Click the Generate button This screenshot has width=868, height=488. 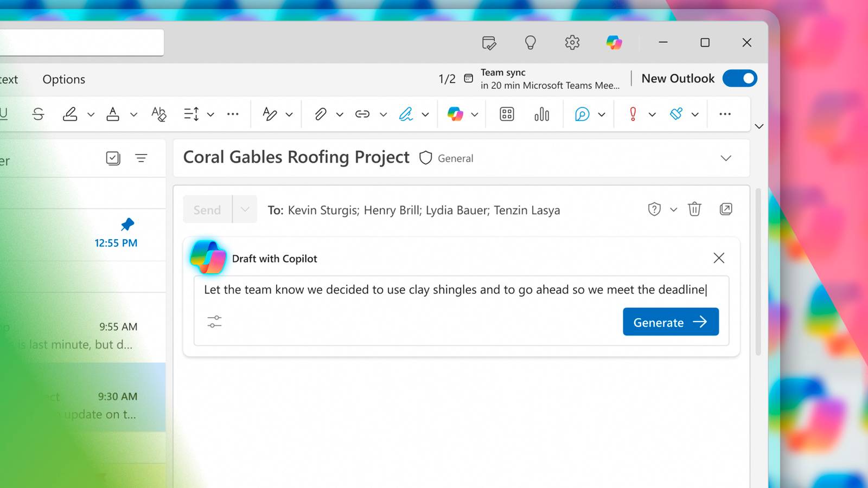(x=671, y=322)
